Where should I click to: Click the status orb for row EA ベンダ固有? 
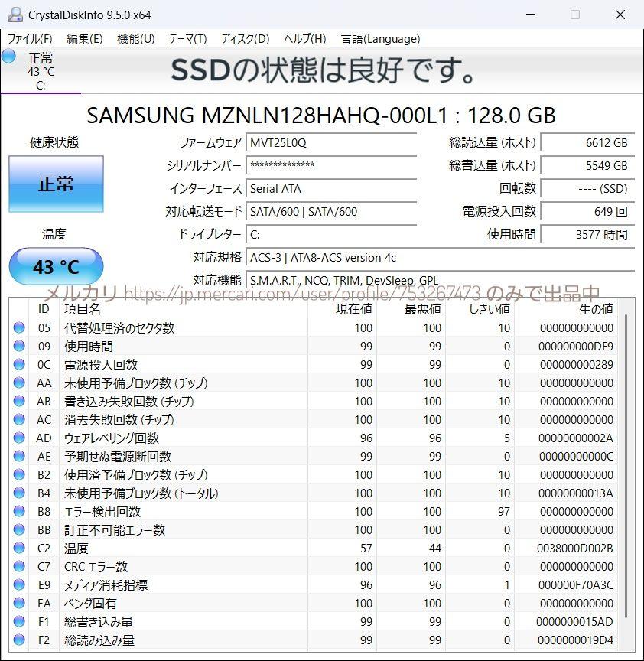click(19, 603)
